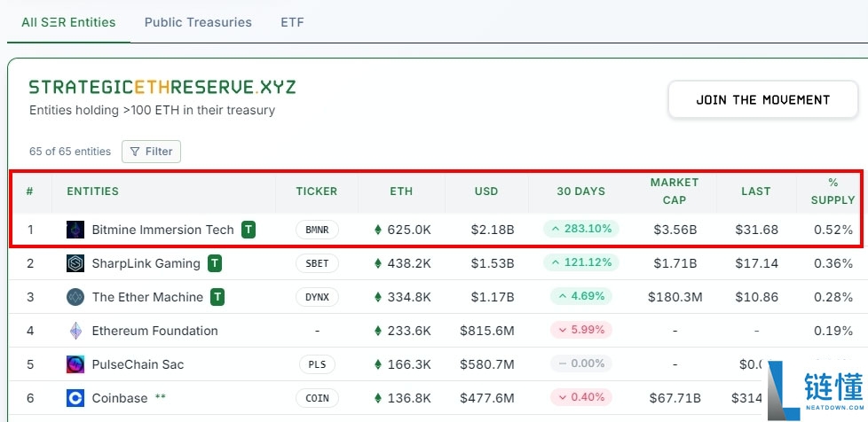Sort by the ENTITIES column header
868x422 pixels.
93,191
